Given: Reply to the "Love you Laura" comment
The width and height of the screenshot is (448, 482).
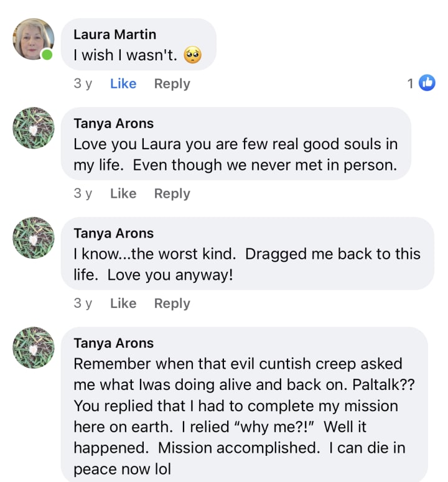Looking at the screenshot, I should pyautogui.click(x=172, y=193).
